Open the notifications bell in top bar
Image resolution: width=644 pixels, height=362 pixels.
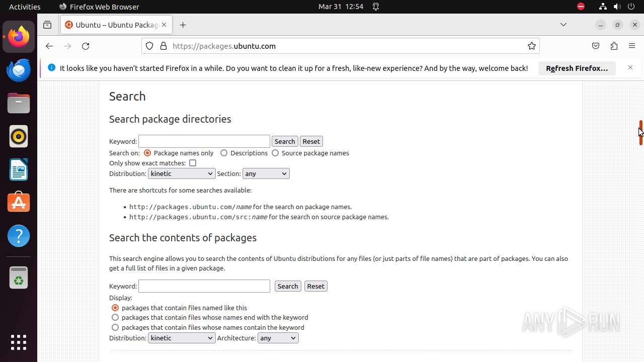click(376, 7)
